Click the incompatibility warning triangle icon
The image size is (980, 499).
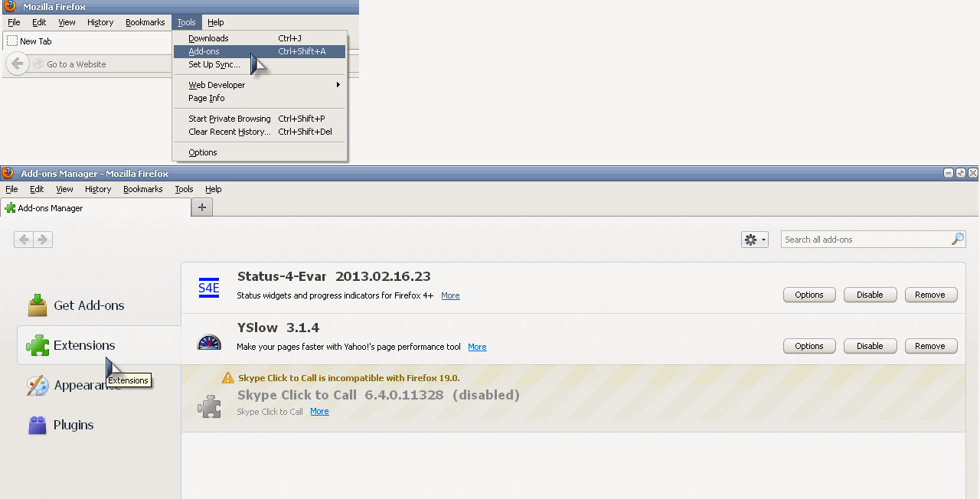click(x=228, y=377)
